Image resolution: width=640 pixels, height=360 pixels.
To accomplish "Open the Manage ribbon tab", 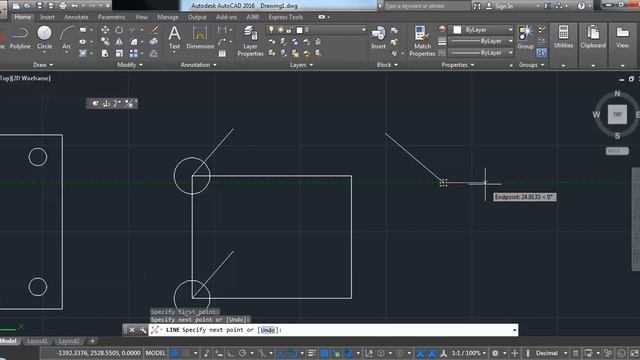I will [168, 17].
